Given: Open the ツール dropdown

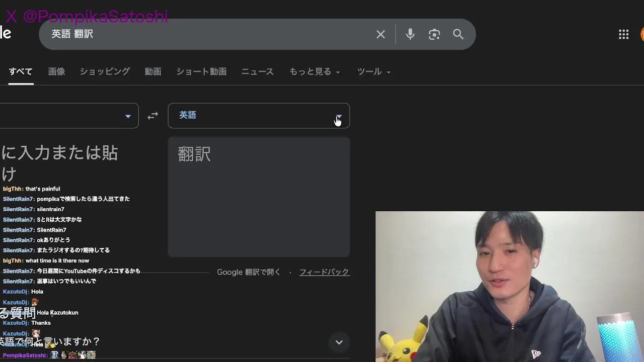Looking at the screenshot, I should coord(374,71).
